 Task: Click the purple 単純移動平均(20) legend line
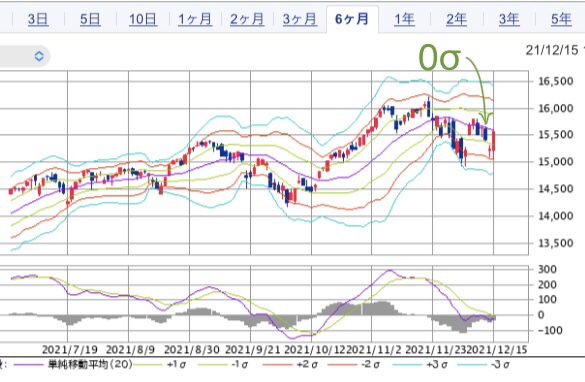click(x=28, y=364)
